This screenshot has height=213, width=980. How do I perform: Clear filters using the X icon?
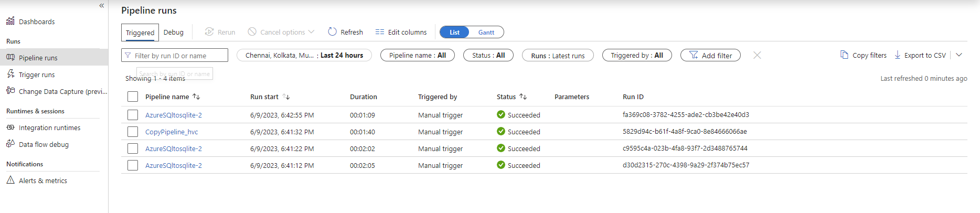757,55
